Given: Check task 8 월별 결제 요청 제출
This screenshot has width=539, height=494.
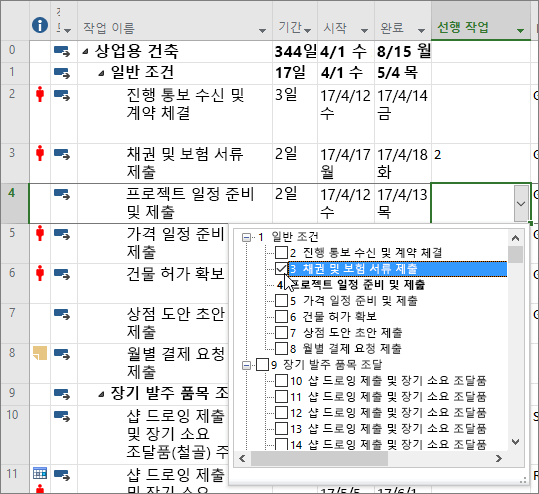Looking at the screenshot, I should pos(281,348).
